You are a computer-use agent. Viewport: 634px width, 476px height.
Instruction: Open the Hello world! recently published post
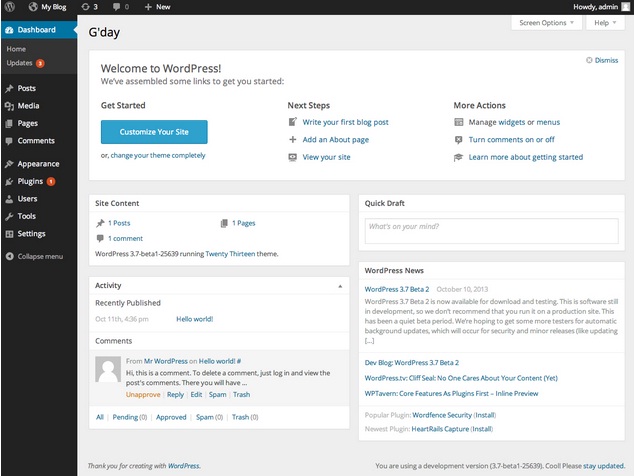point(194,319)
